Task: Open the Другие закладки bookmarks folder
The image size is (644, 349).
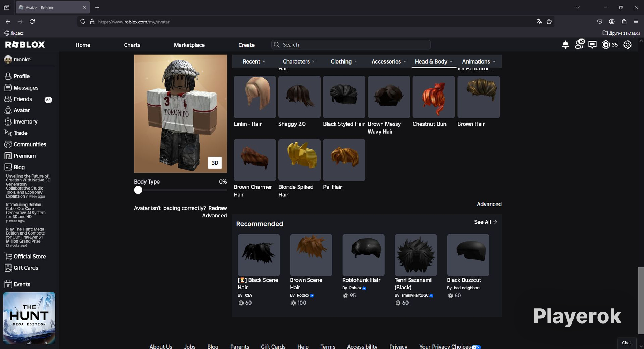Action: point(621,33)
